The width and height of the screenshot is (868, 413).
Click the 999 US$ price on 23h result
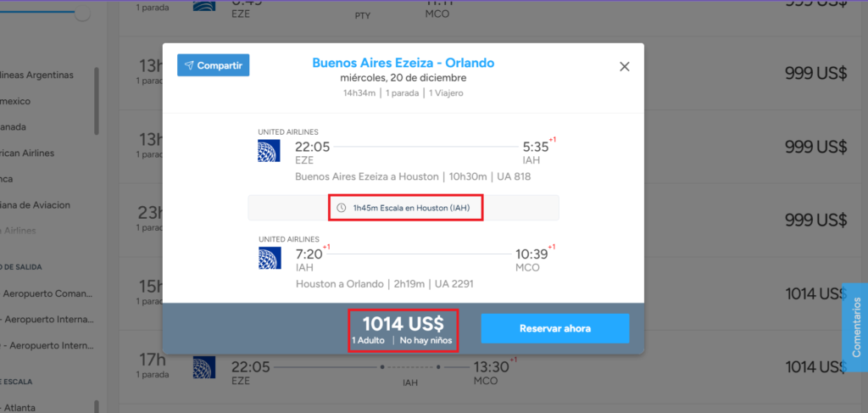815,220
